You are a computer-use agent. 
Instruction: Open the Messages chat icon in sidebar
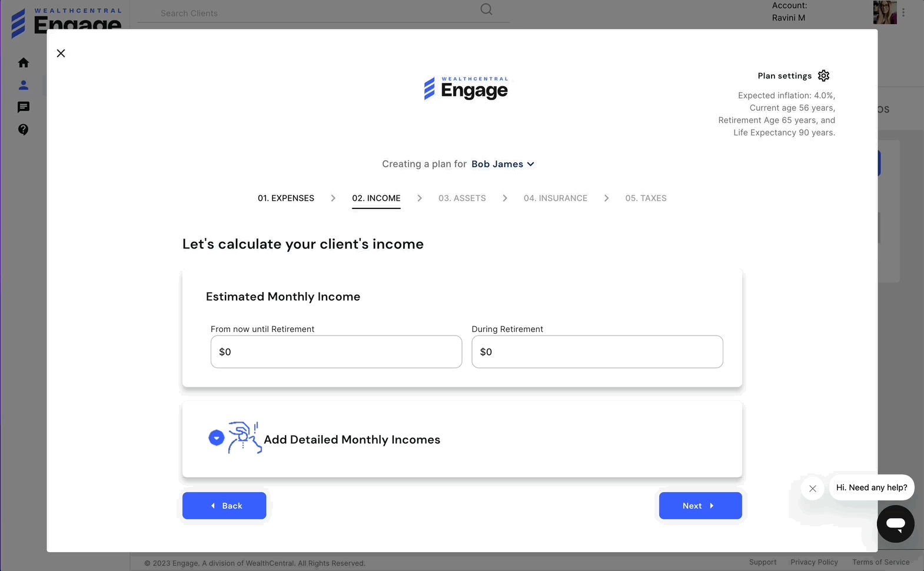24,107
